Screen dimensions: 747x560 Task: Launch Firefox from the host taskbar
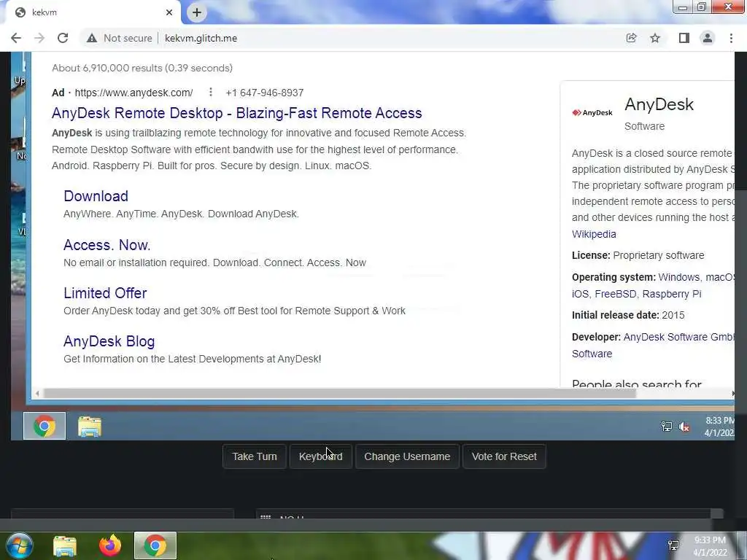(110, 545)
